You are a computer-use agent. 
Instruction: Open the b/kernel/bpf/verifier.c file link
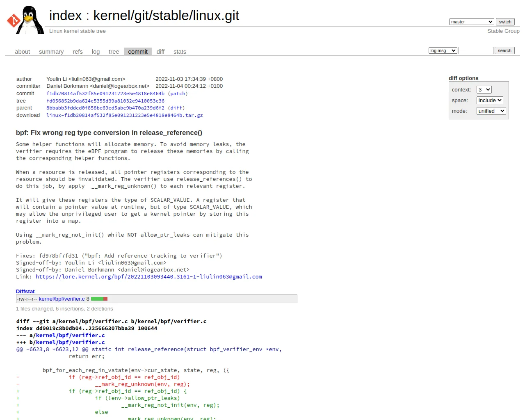click(x=70, y=342)
